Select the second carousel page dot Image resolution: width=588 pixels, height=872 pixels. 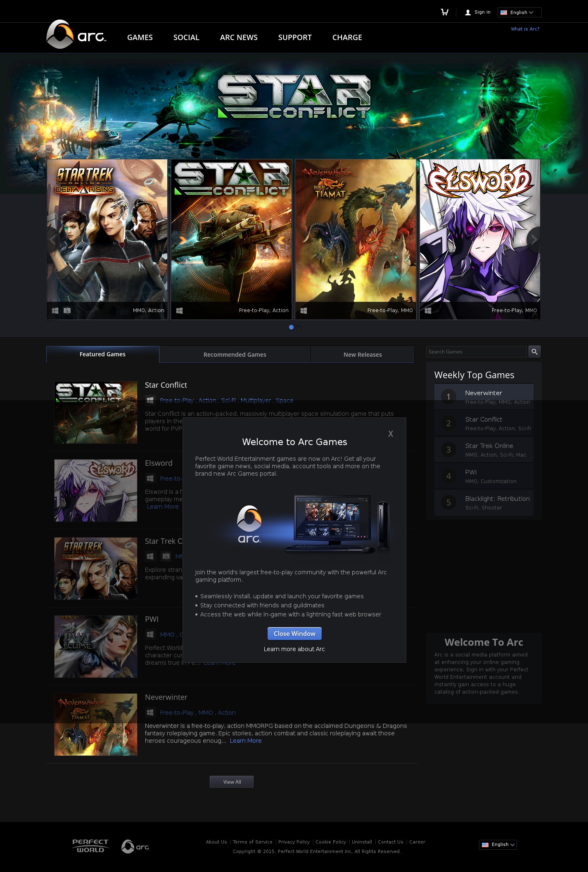299,327
